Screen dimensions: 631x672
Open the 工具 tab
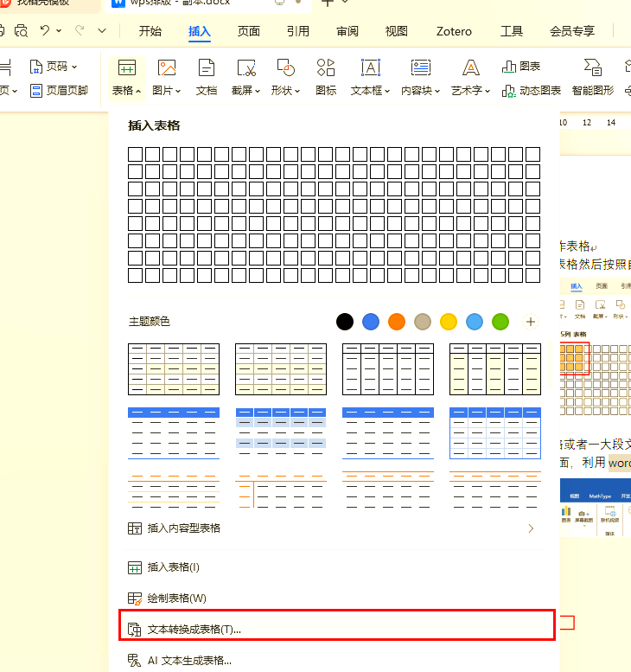click(512, 31)
